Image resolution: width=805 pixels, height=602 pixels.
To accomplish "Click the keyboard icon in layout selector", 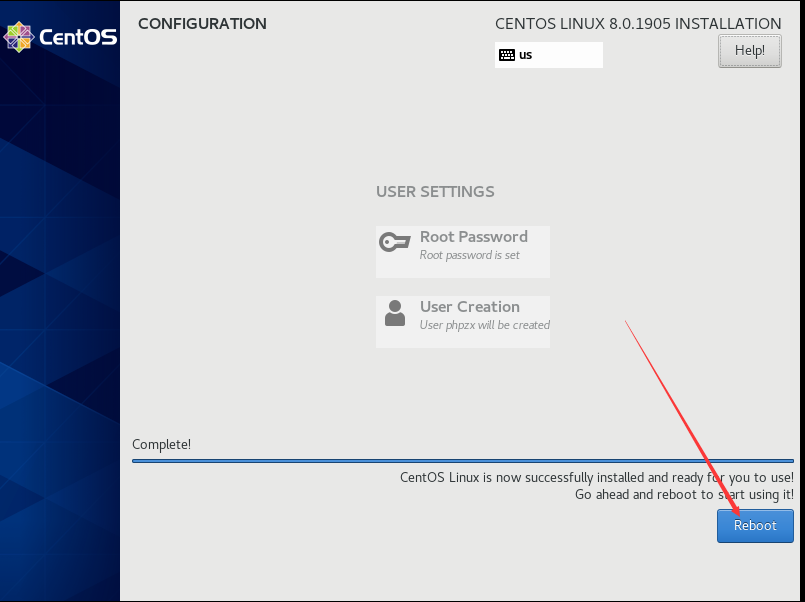I will [508, 55].
